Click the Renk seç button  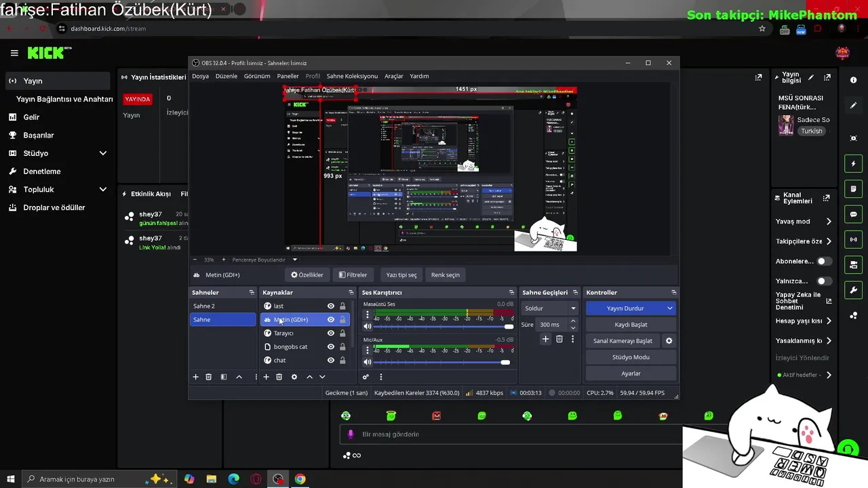point(446,275)
